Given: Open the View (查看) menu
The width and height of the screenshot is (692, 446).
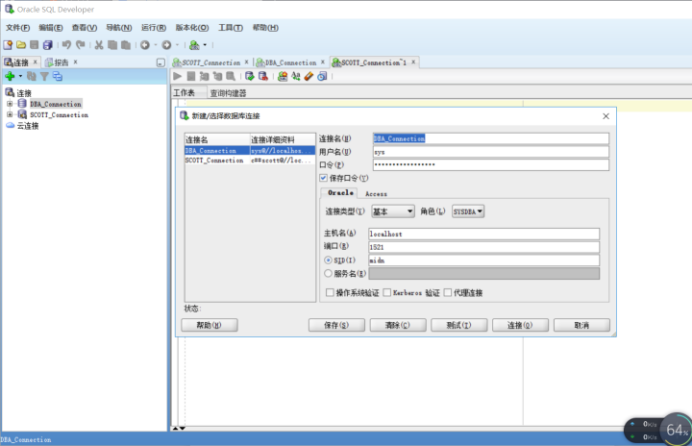Looking at the screenshot, I should (x=84, y=27).
